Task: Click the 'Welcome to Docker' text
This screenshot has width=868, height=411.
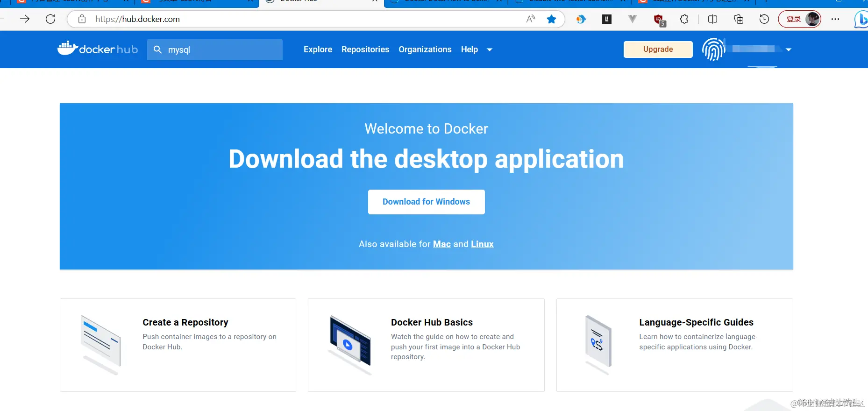Action: (426, 128)
